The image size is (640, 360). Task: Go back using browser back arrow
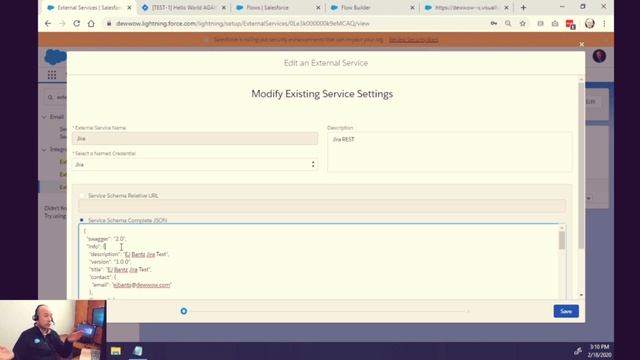pos(48,24)
